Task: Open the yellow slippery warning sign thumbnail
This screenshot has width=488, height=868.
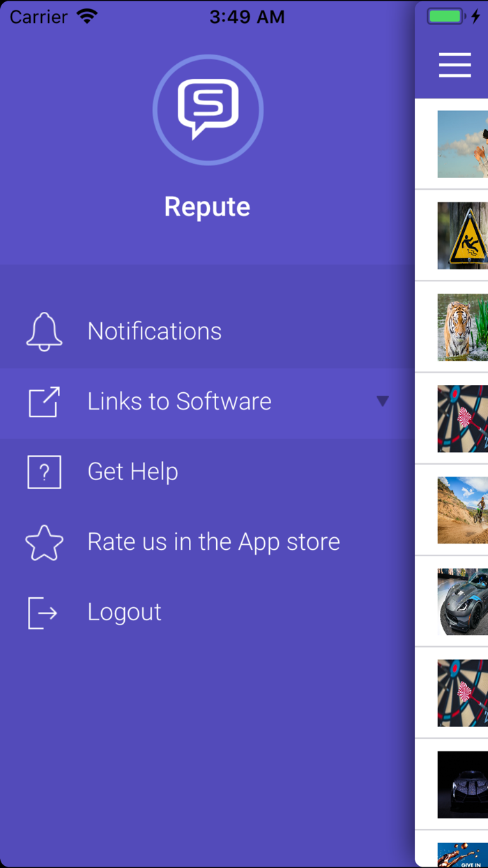Action: [x=463, y=236]
